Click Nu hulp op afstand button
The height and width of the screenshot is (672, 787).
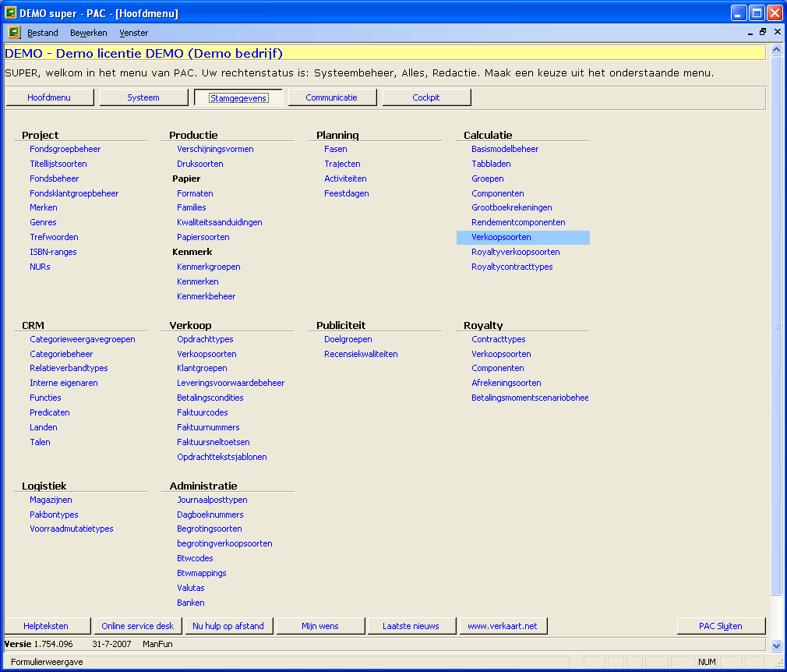tap(228, 626)
